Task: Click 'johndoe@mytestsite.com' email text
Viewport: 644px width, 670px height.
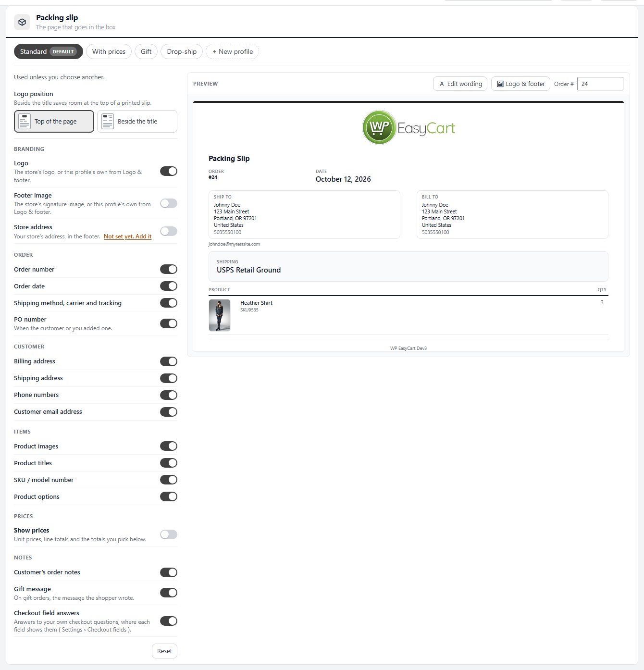Action: coord(234,244)
